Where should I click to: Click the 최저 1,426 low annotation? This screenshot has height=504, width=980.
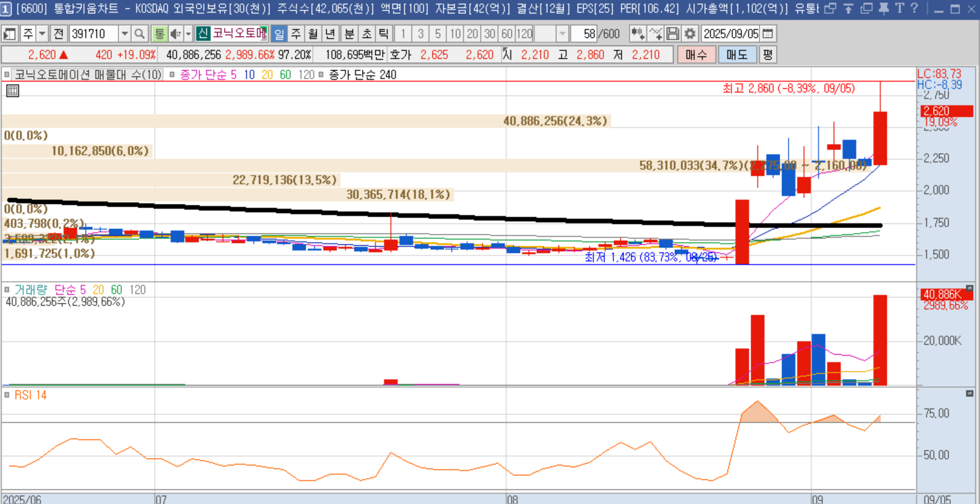[651, 257]
